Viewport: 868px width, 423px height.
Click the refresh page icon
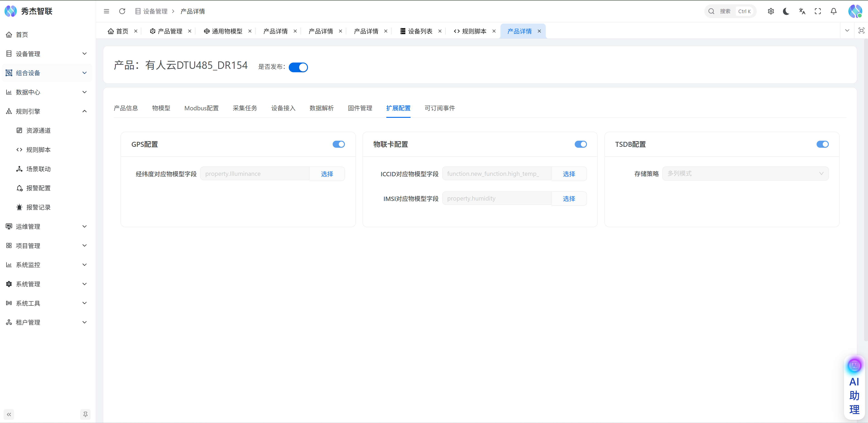pyautogui.click(x=122, y=11)
